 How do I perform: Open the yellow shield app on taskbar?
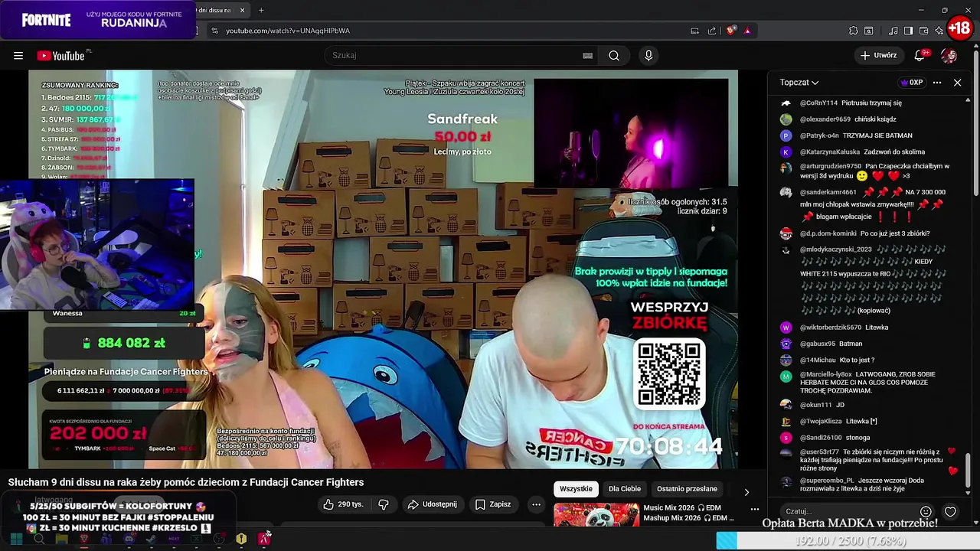[x=241, y=539]
